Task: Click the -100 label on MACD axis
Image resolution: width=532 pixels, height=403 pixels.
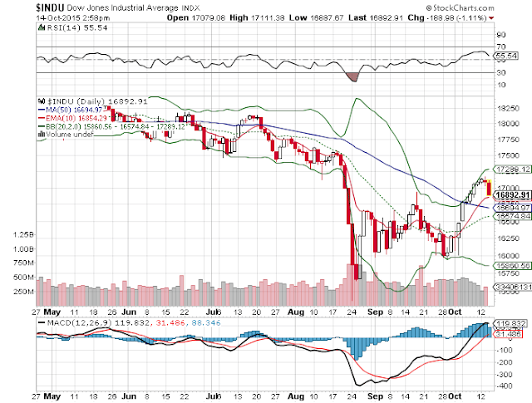Action: [x=505, y=350]
